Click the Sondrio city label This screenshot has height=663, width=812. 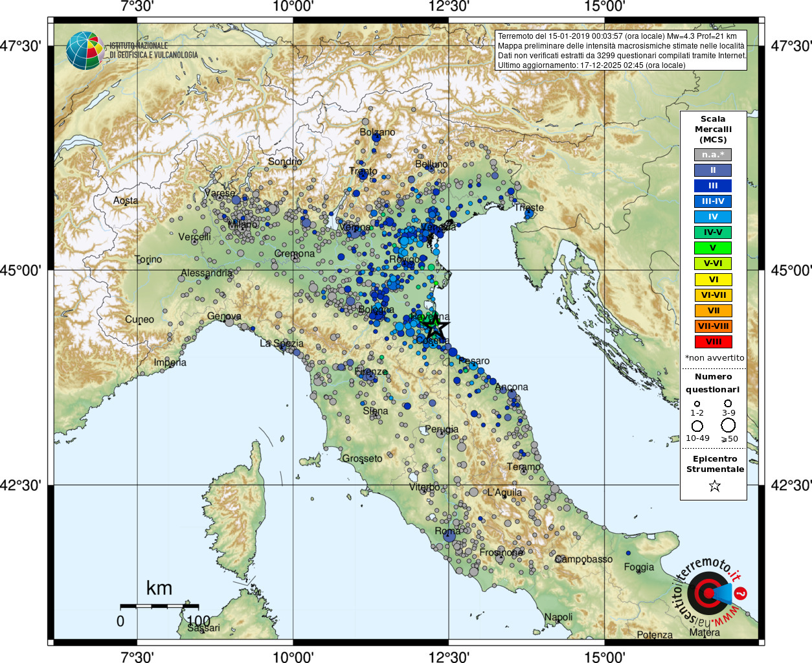pyautogui.click(x=285, y=161)
